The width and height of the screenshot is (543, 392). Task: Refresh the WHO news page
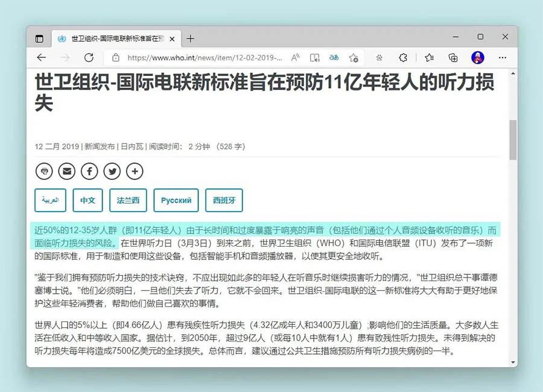(x=89, y=57)
